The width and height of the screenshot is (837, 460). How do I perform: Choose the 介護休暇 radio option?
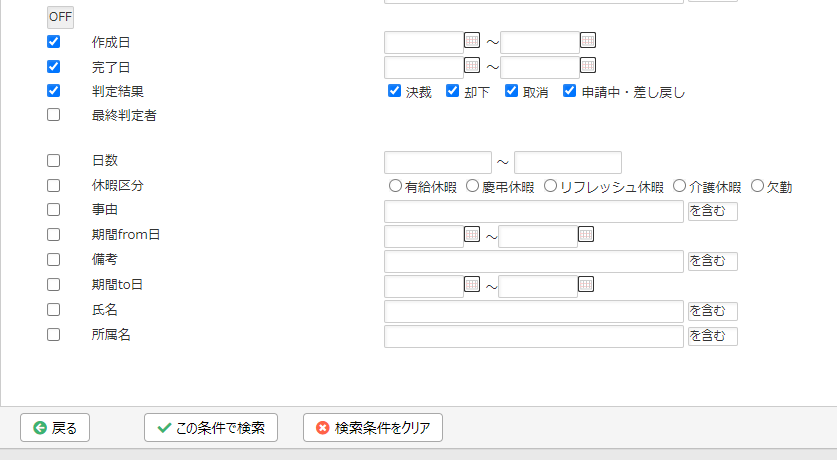(679, 186)
